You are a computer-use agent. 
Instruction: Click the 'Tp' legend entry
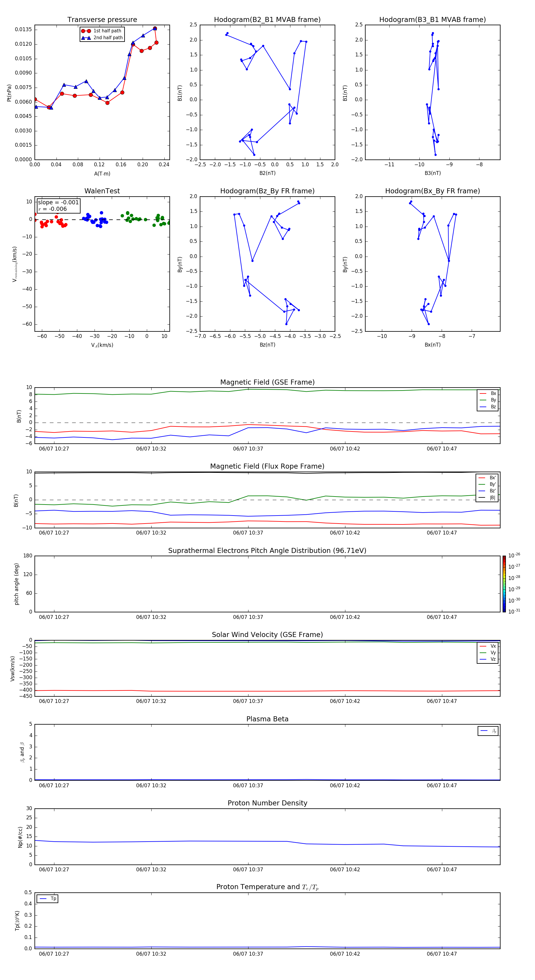click(x=48, y=899)
